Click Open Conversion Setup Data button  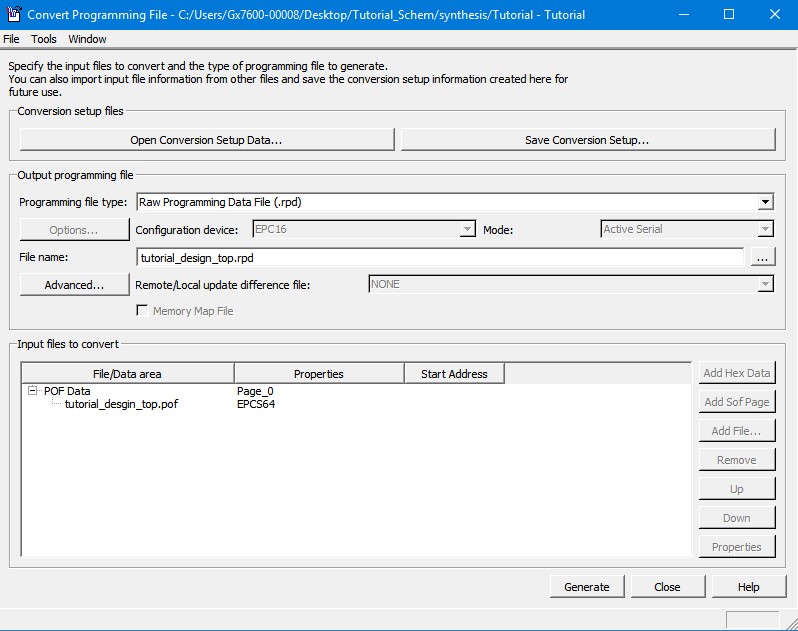pos(207,140)
